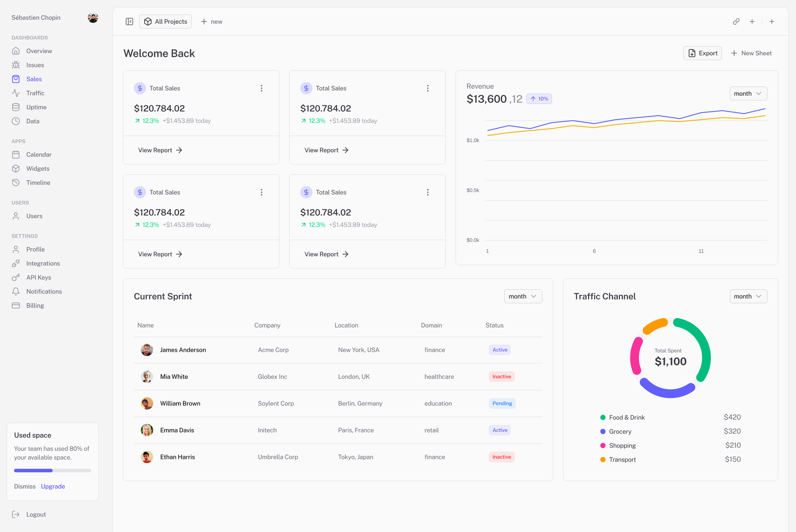Image resolution: width=796 pixels, height=532 pixels.
Task: Open the Issues bug icon
Action: (x=16, y=65)
